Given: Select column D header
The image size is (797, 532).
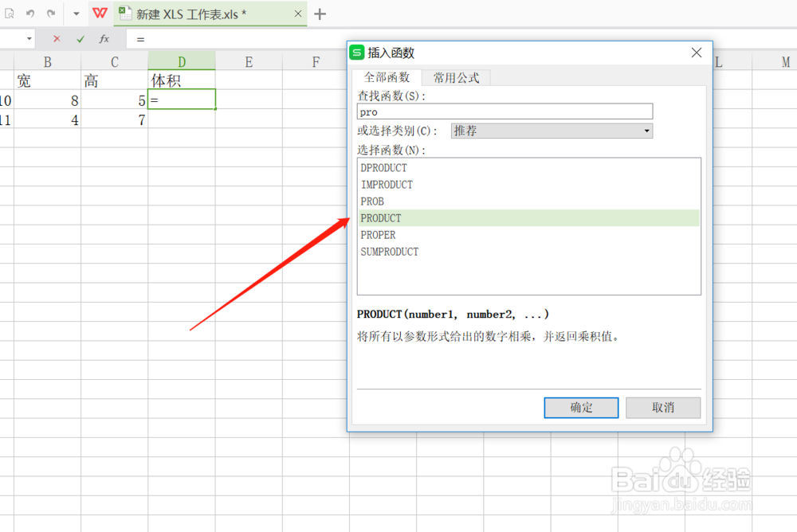Looking at the screenshot, I should (x=182, y=62).
